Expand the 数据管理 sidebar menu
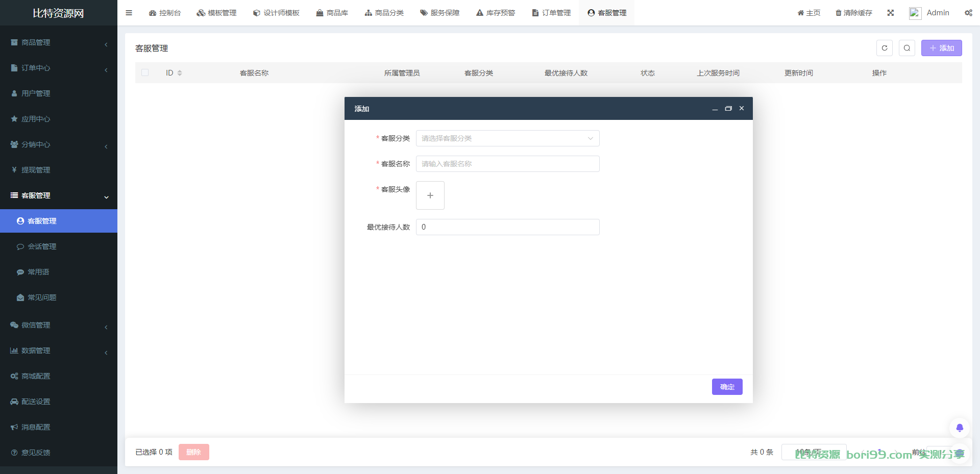Screen dimensions: 980x474 59,351
